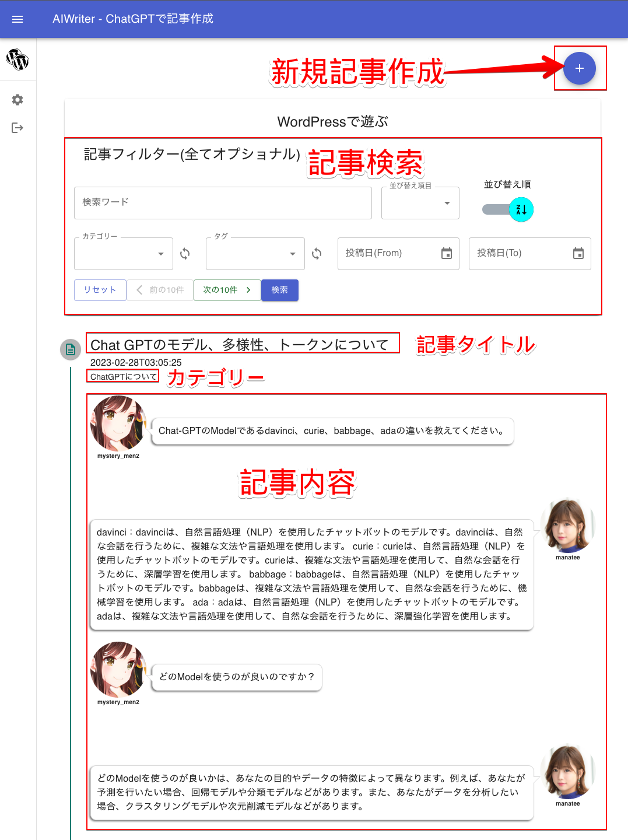Click the 前の10件 previous page button
The height and width of the screenshot is (840, 628).
[160, 290]
